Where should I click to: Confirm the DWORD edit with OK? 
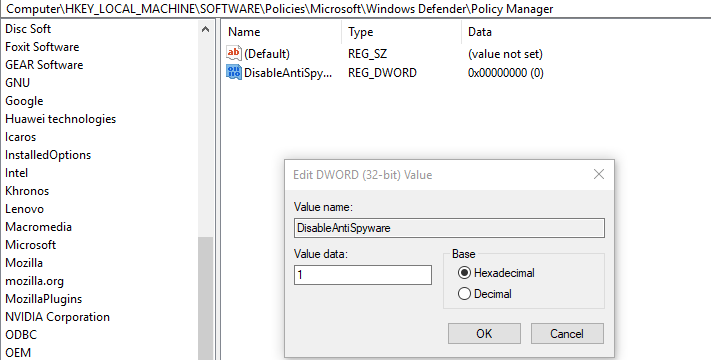[484, 334]
